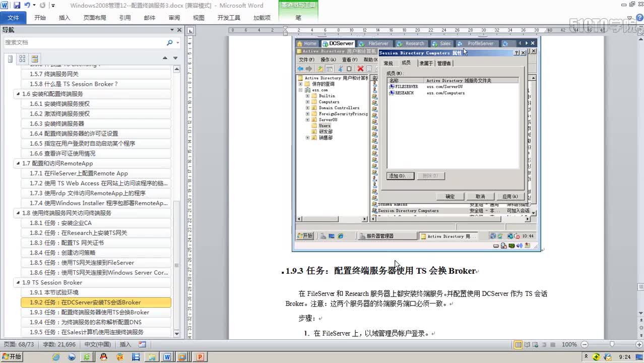
Task: Switch to browse search results view
Action: [x=34, y=58]
